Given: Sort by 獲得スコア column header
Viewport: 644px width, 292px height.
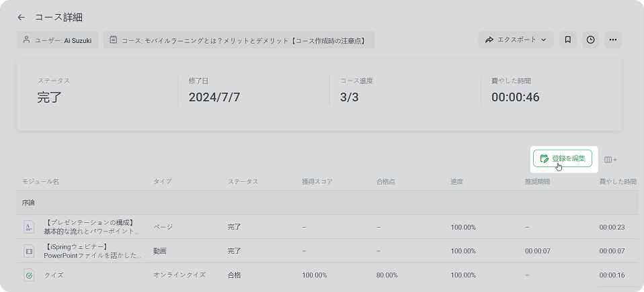Looking at the screenshot, I should point(317,182).
